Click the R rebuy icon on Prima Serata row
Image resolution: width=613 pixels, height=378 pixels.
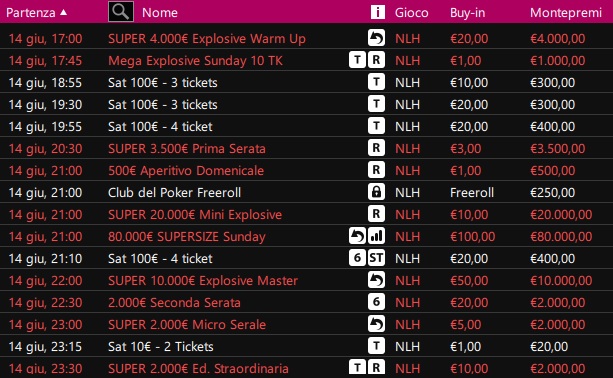click(x=376, y=148)
